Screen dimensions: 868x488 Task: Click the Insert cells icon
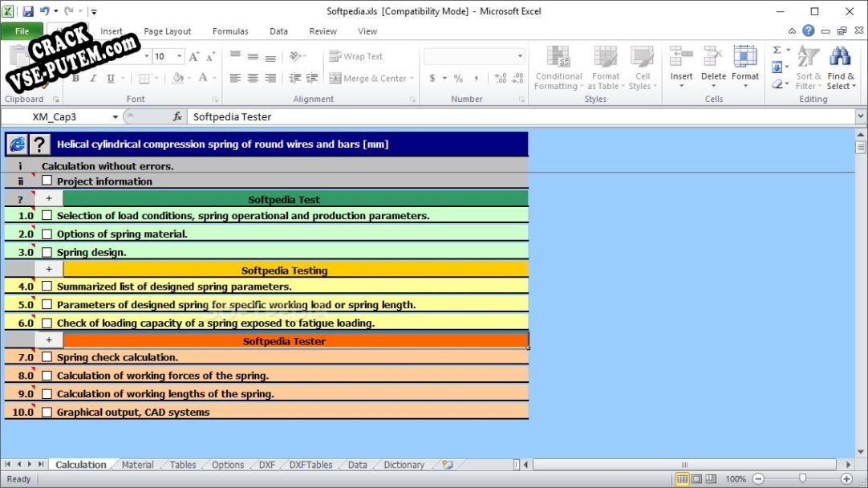coord(681,58)
